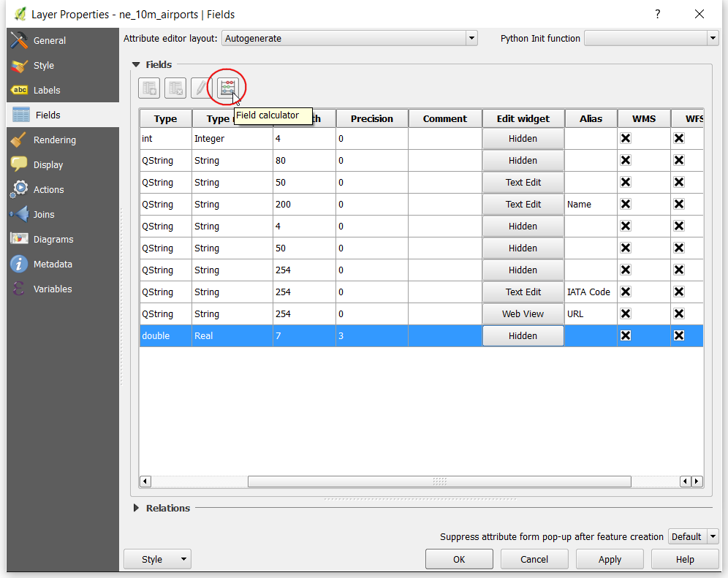Viewport: 728px width, 578px height.
Task: Toggle WFS checkbox for IATA Code row
Action: 679,292
